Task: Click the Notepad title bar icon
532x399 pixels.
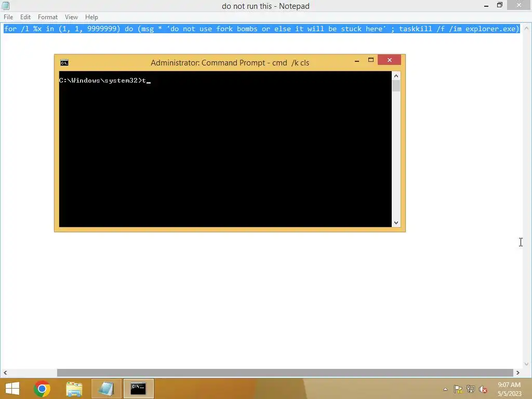Action: coord(5,5)
